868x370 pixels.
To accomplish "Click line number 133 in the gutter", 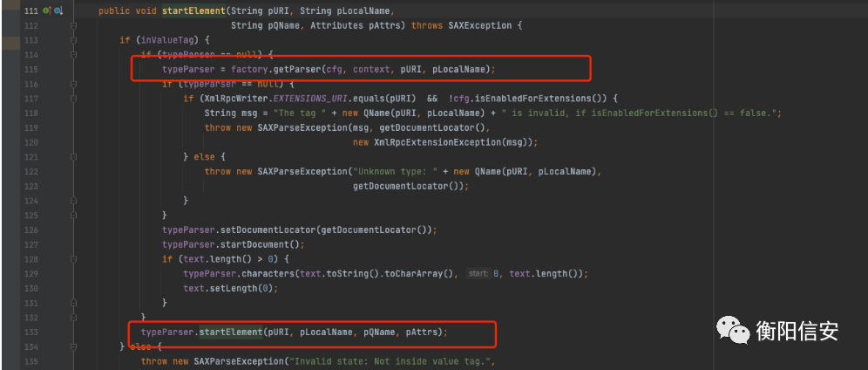I will (x=31, y=332).
